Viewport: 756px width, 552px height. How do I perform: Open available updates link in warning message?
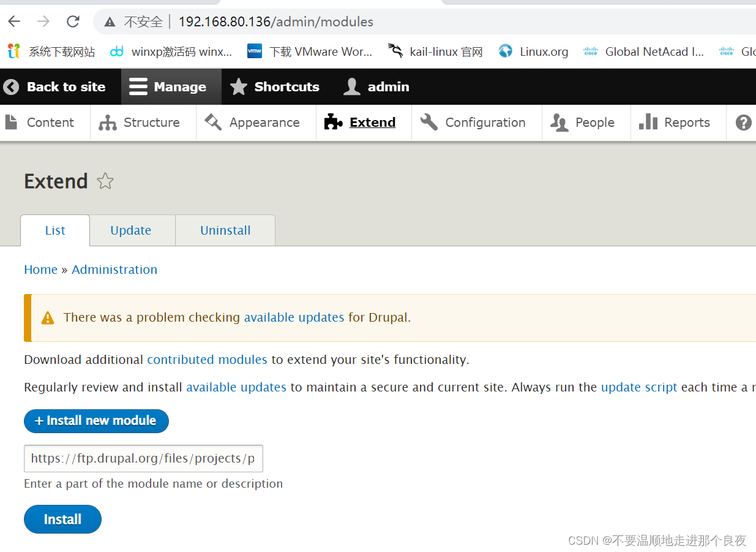(x=294, y=317)
